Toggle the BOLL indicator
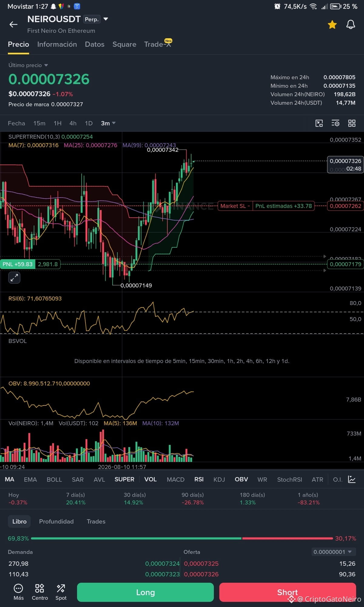Viewport: 364px width, 607px height. [x=54, y=479]
